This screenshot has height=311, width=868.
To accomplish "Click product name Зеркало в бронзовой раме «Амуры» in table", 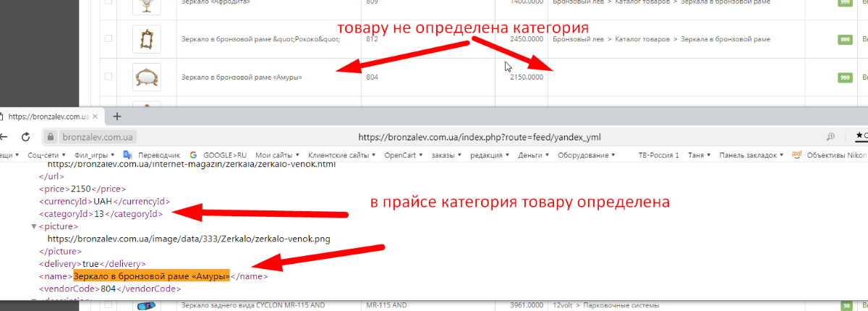I will tap(242, 77).
